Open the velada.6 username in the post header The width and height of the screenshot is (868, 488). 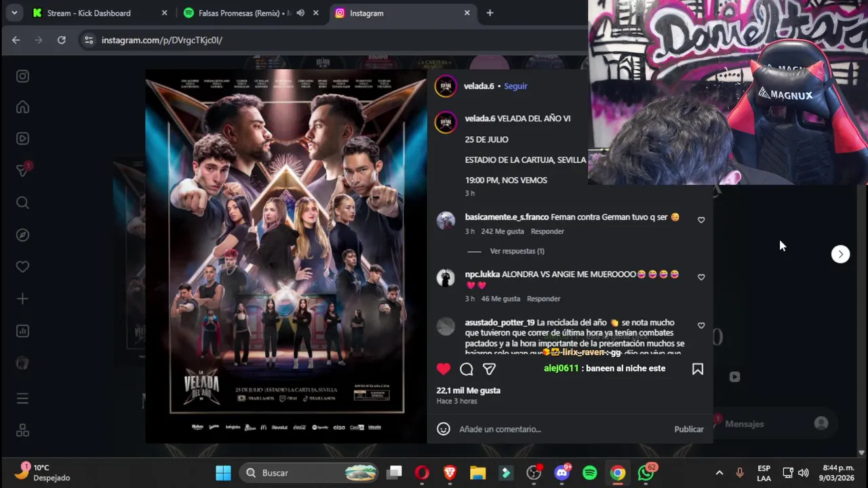pos(479,86)
